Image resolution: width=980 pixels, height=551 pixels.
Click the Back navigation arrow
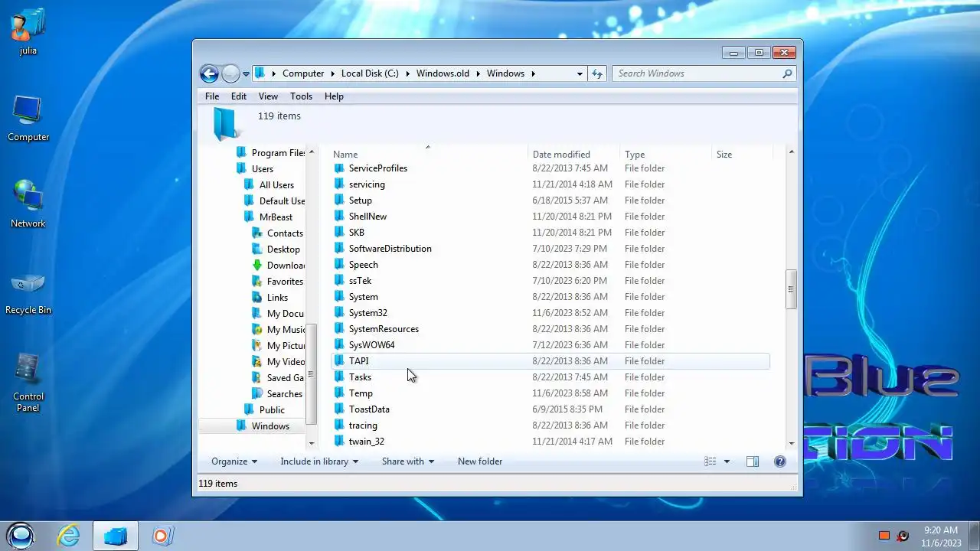point(209,73)
